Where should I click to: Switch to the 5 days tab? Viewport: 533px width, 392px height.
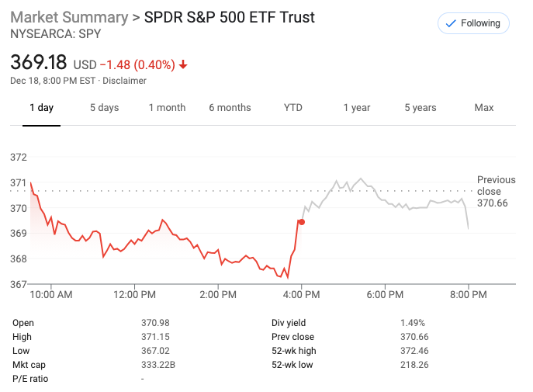point(104,108)
